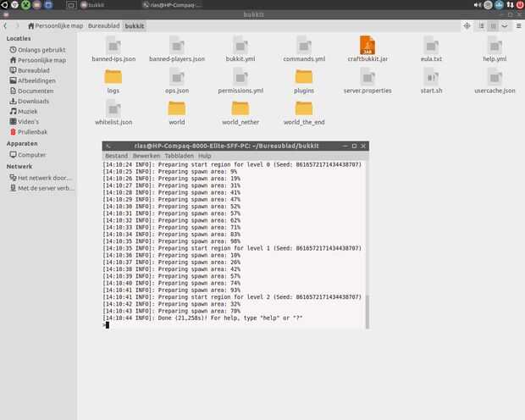Go back with the back arrow
Viewport: 525px width, 420px height.
pyautogui.click(x=6, y=25)
